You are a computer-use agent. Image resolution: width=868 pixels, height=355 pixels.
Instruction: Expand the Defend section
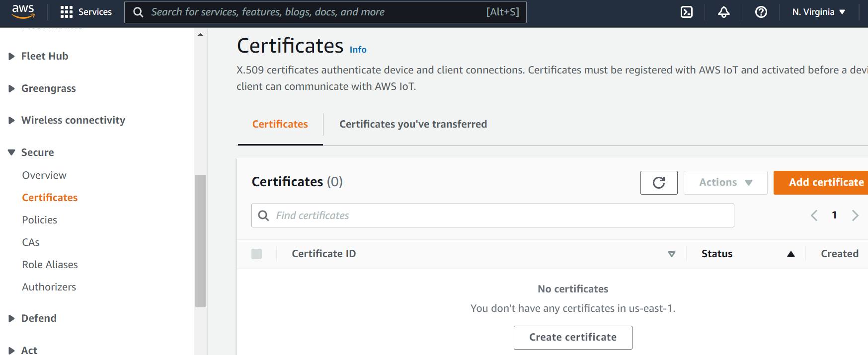pos(11,319)
